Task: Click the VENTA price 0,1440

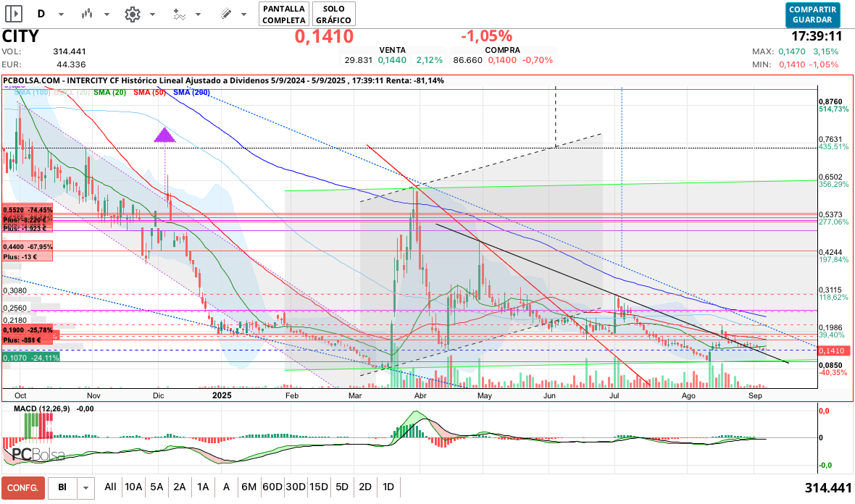Action: (x=392, y=60)
